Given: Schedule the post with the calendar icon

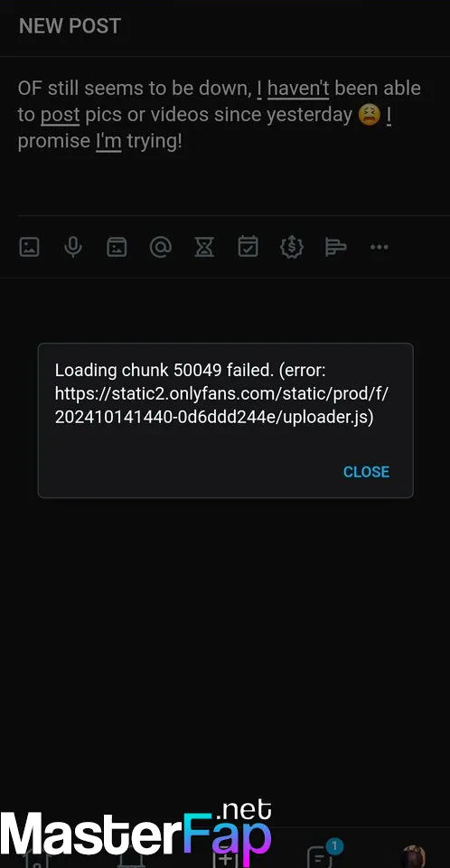Looking at the screenshot, I should coord(248,247).
